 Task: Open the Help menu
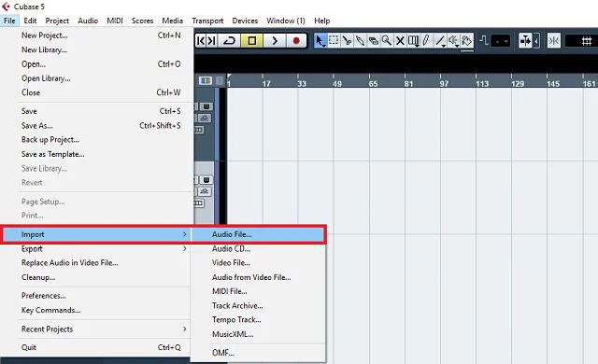pos(321,21)
